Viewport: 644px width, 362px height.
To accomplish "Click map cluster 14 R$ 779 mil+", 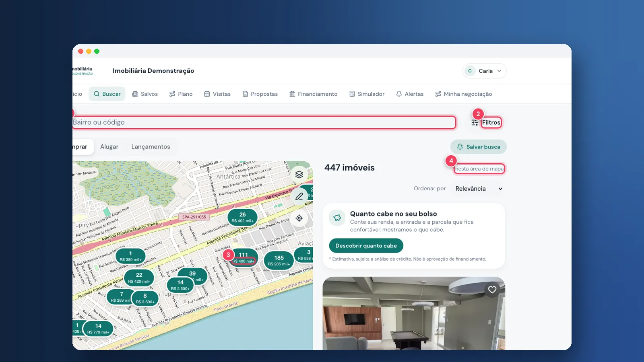I will pyautogui.click(x=98, y=329).
